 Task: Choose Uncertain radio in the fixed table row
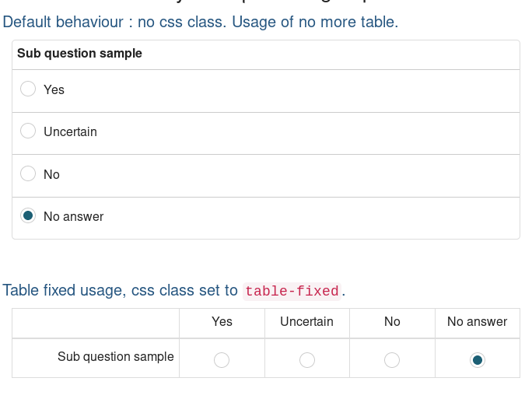pyautogui.click(x=307, y=360)
